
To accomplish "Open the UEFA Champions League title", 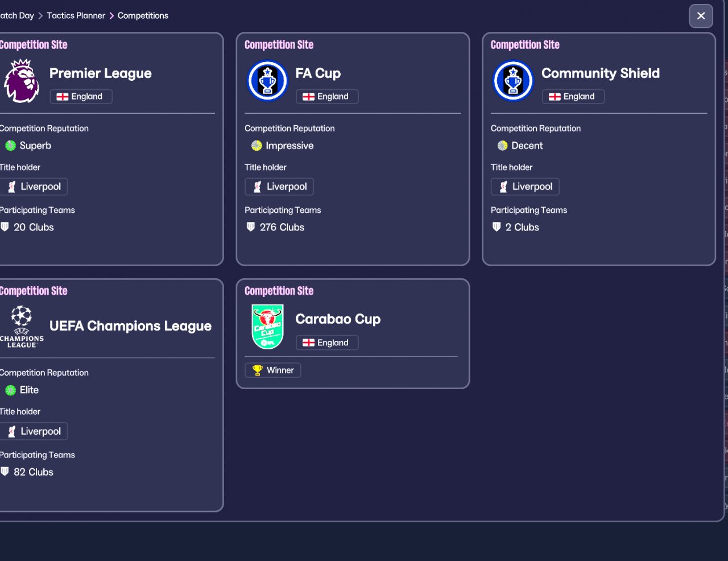I will [130, 326].
